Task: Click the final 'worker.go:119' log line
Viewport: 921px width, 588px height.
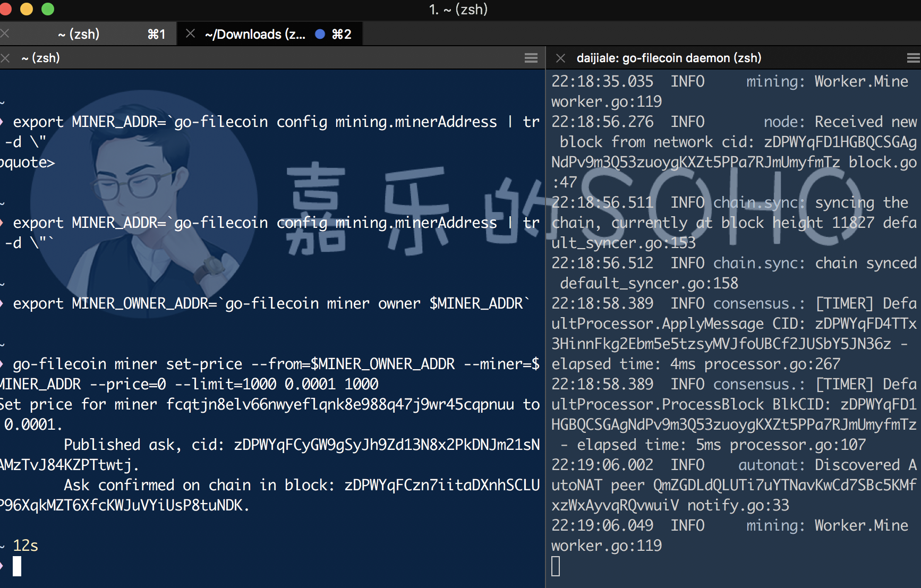Action: point(607,546)
